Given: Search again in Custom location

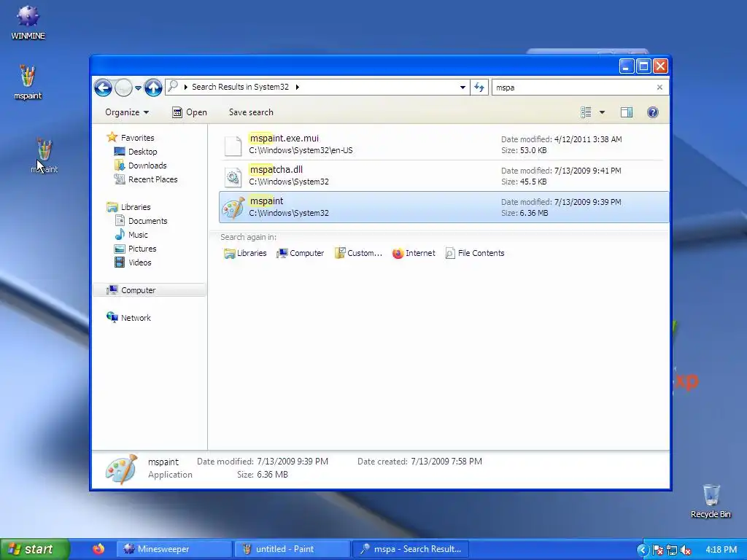Looking at the screenshot, I should [358, 253].
